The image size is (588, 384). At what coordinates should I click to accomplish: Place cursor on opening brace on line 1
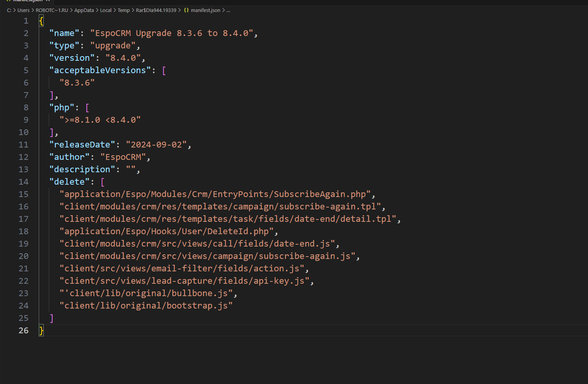tap(41, 21)
